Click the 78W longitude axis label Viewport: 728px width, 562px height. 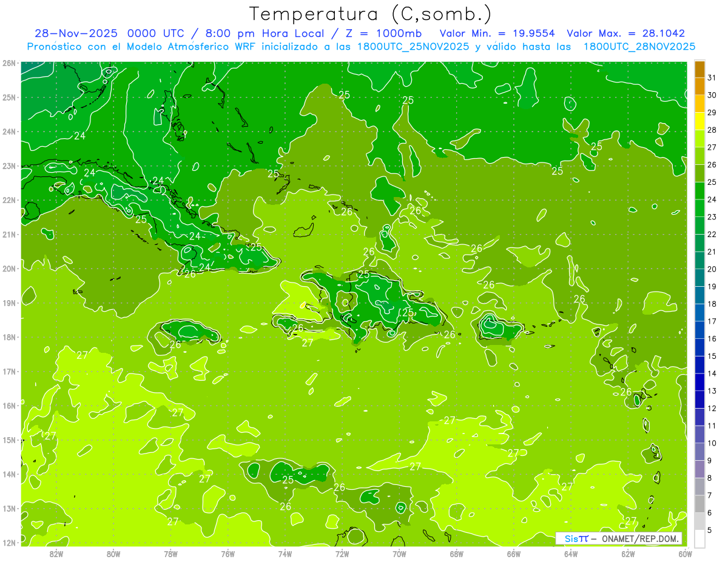pyautogui.click(x=170, y=554)
